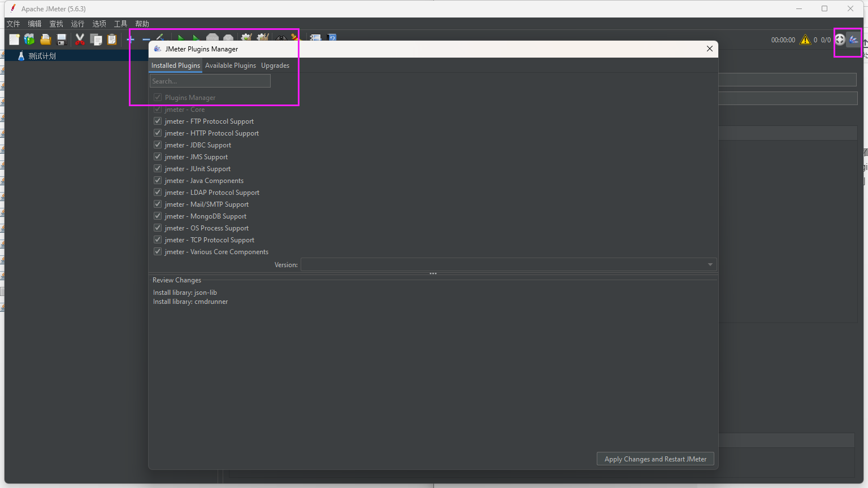Image resolution: width=868 pixels, height=488 pixels.
Task: Toggle jmeter - LDAP Protocol Support checkbox
Action: pyautogui.click(x=158, y=192)
